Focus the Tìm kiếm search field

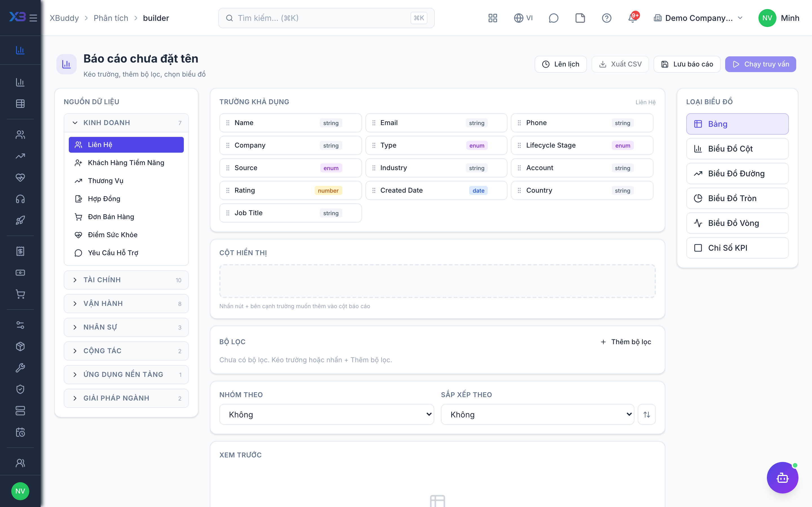coord(326,18)
